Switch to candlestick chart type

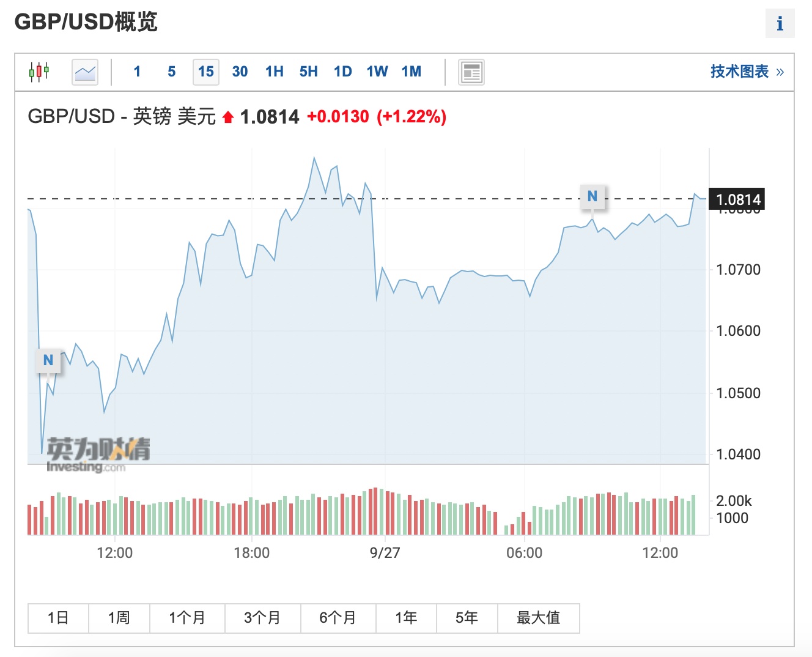click(39, 72)
